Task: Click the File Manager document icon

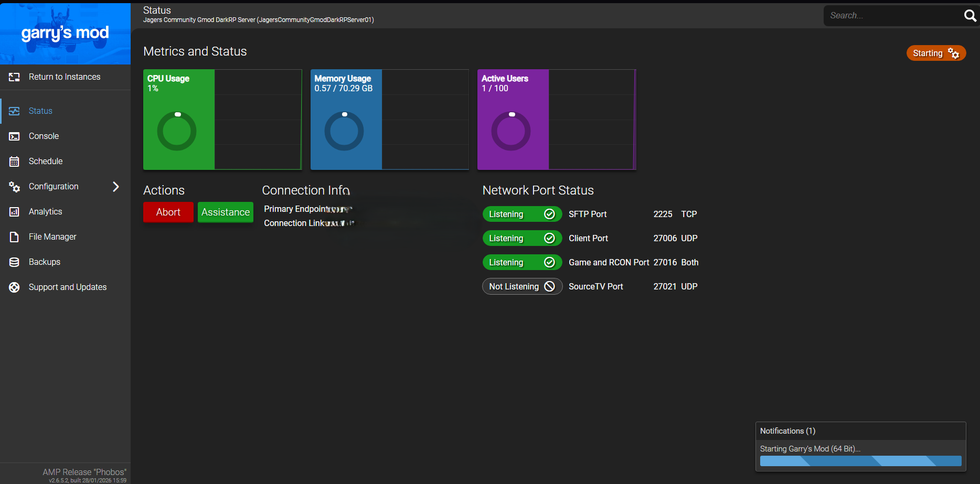Action: [14, 237]
